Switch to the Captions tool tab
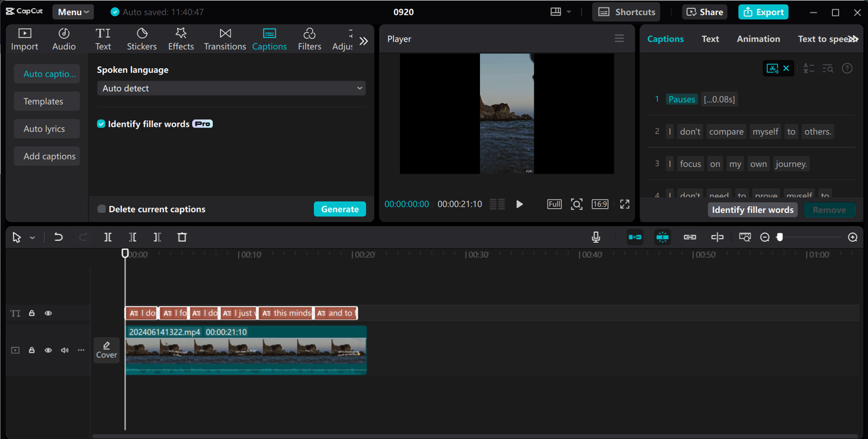The height and width of the screenshot is (439, 868). [269, 39]
